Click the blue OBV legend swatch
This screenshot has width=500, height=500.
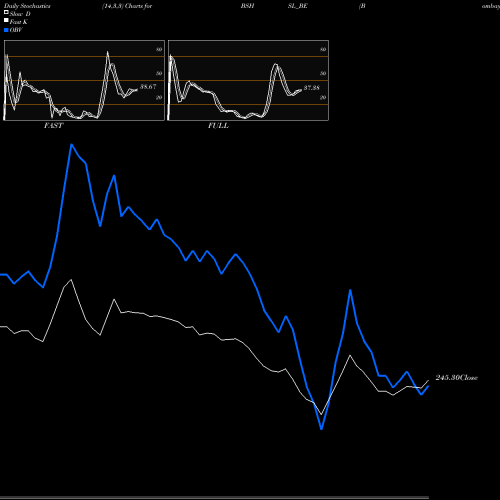coord(6,30)
